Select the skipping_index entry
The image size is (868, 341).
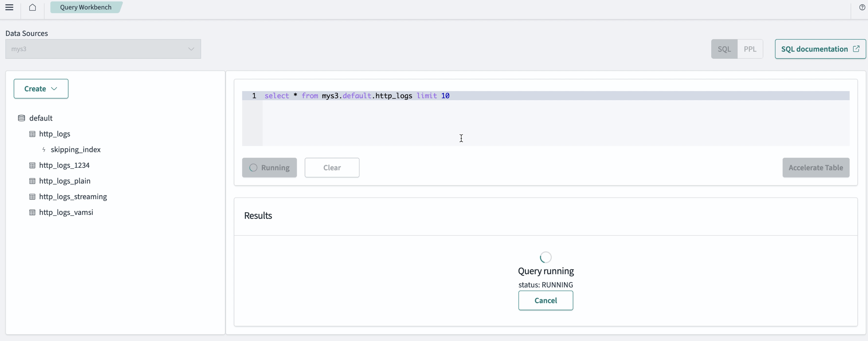75,149
